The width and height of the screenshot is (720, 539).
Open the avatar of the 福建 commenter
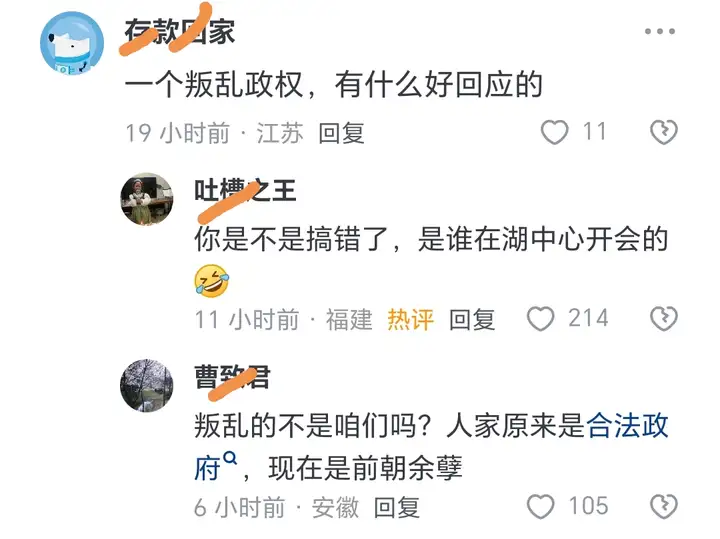click(147, 199)
